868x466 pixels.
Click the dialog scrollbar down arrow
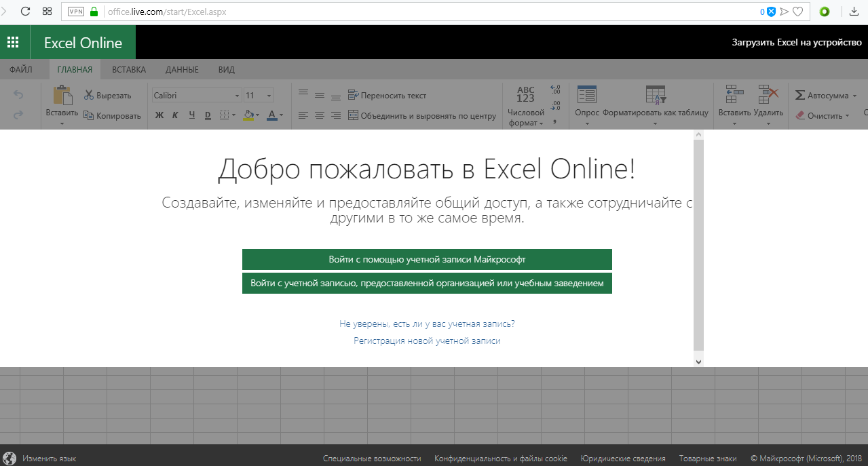(x=699, y=362)
